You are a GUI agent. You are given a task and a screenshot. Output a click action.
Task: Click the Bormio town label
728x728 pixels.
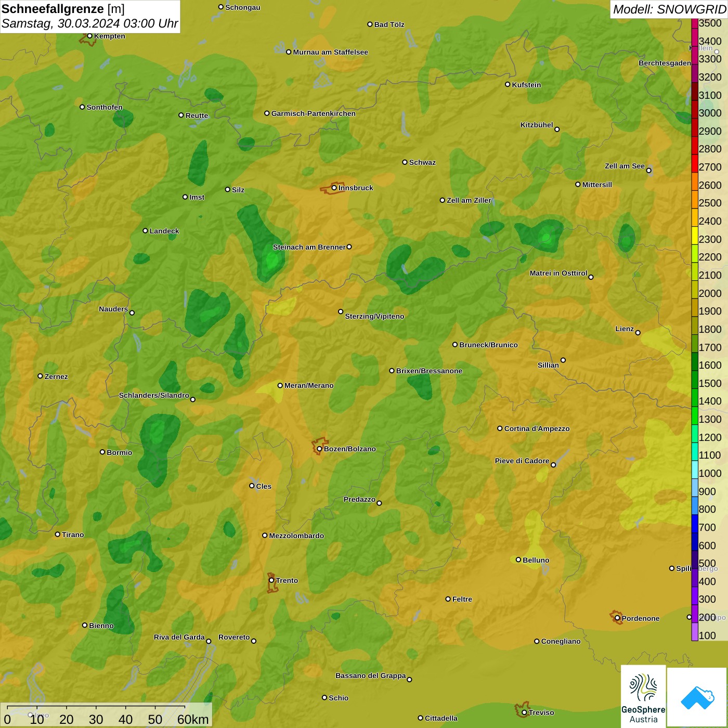(119, 452)
